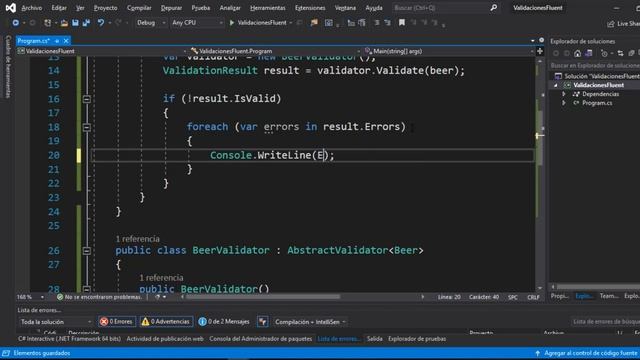Open the Cuadro de herramientas side tab
Screen dimensions: 640x360
click(8, 67)
